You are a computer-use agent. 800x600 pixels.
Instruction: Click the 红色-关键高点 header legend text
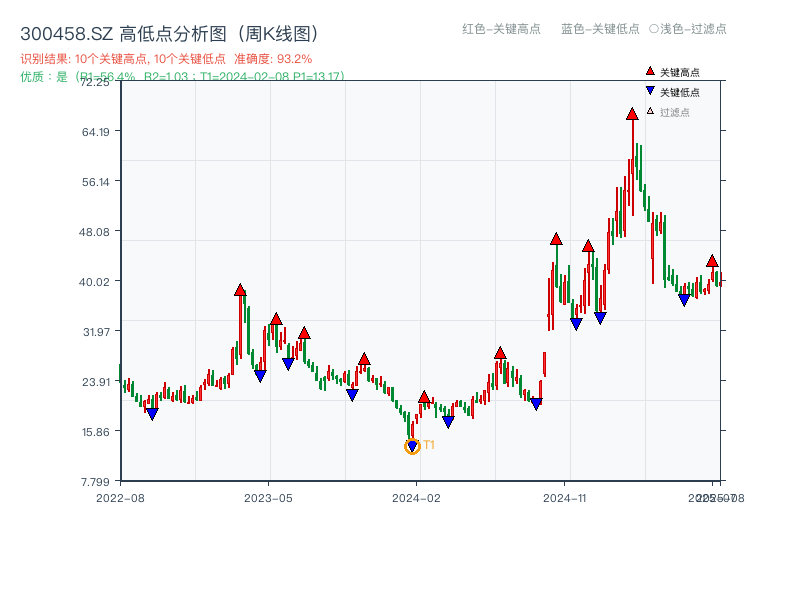(x=501, y=29)
